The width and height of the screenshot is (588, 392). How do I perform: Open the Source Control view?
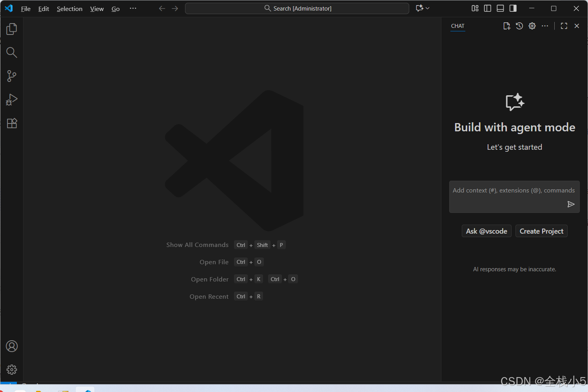click(12, 76)
